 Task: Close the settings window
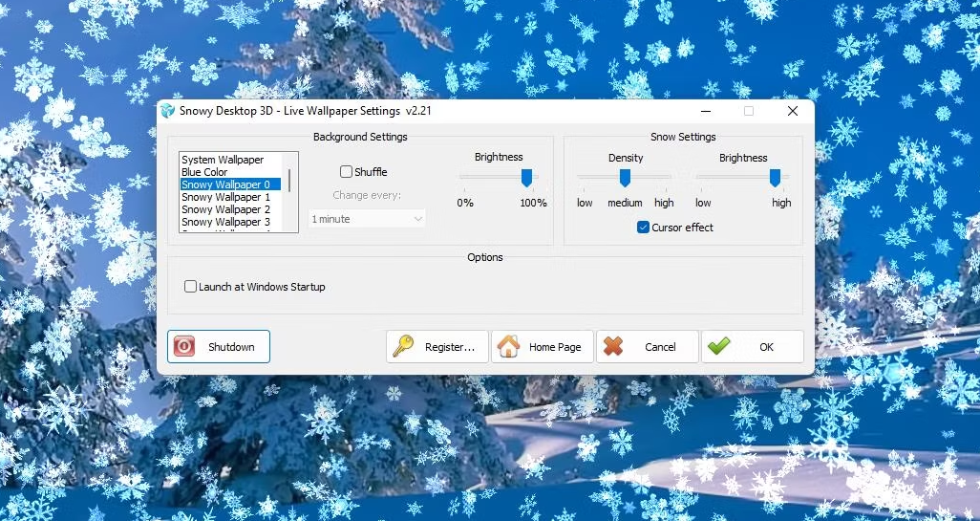click(x=792, y=111)
